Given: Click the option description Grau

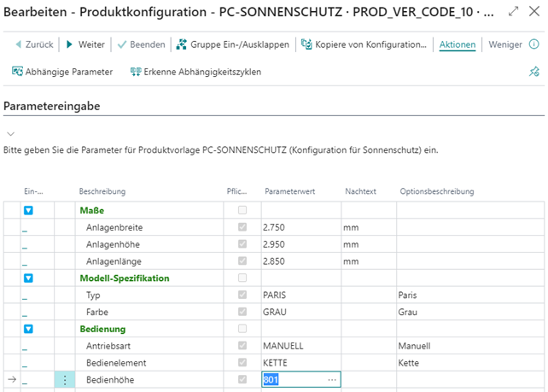Looking at the screenshot, I should point(407,312).
